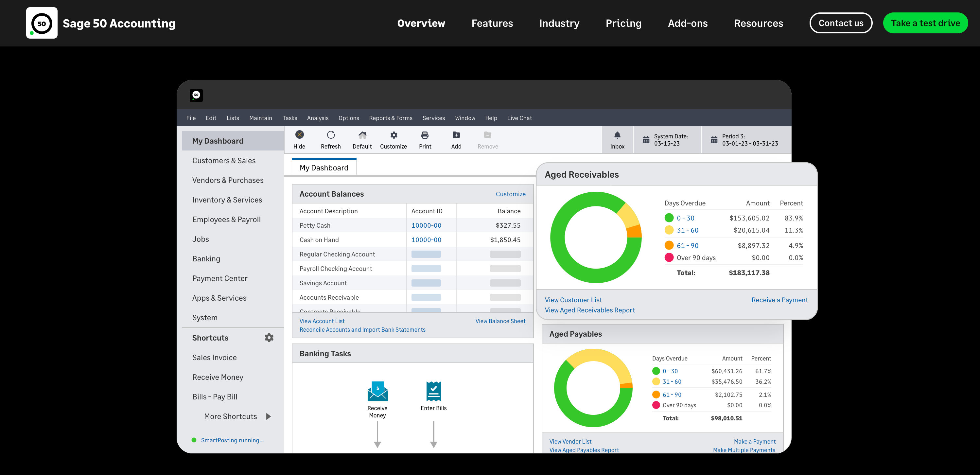Click View Vendor List link
The width and height of the screenshot is (980, 475).
point(570,442)
